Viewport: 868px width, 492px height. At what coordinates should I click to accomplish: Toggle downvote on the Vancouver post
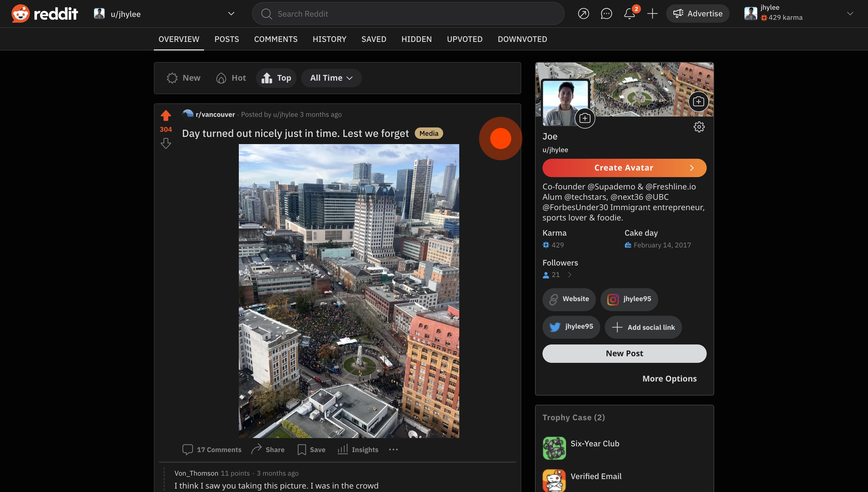[166, 144]
